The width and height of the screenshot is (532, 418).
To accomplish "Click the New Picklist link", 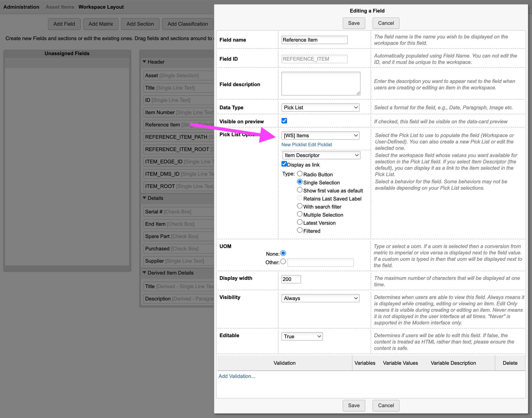I will tap(294, 145).
